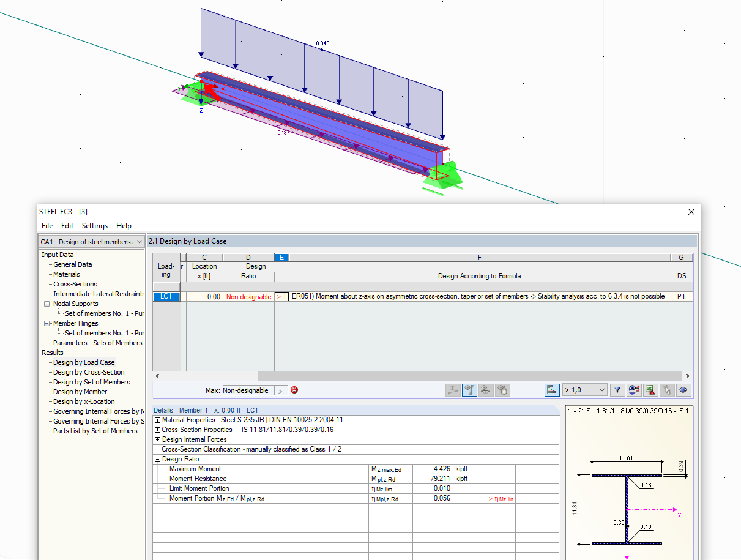Viewport: 741px width, 560px height.
Task: Select Design by Member
Action: click(80, 392)
